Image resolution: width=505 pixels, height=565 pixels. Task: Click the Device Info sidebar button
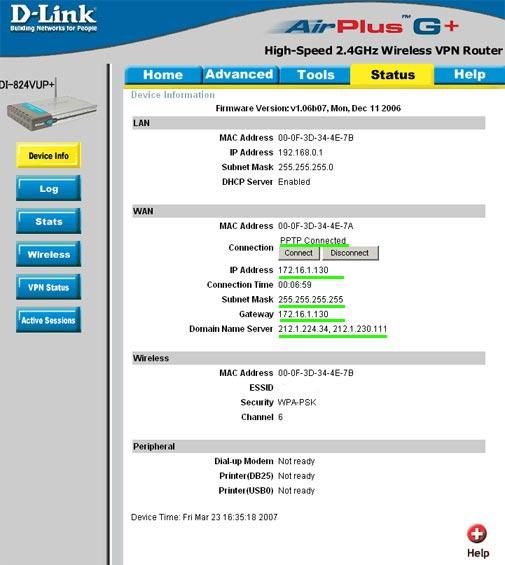point(49,156)
